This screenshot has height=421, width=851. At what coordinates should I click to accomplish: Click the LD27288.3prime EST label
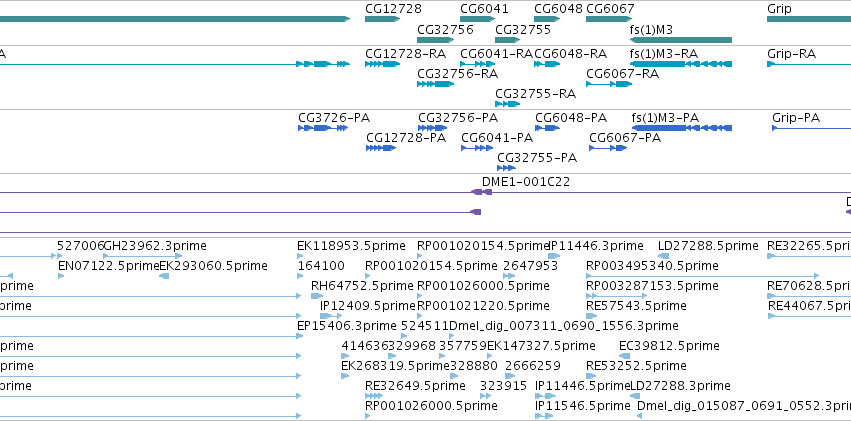coord(680,386)
